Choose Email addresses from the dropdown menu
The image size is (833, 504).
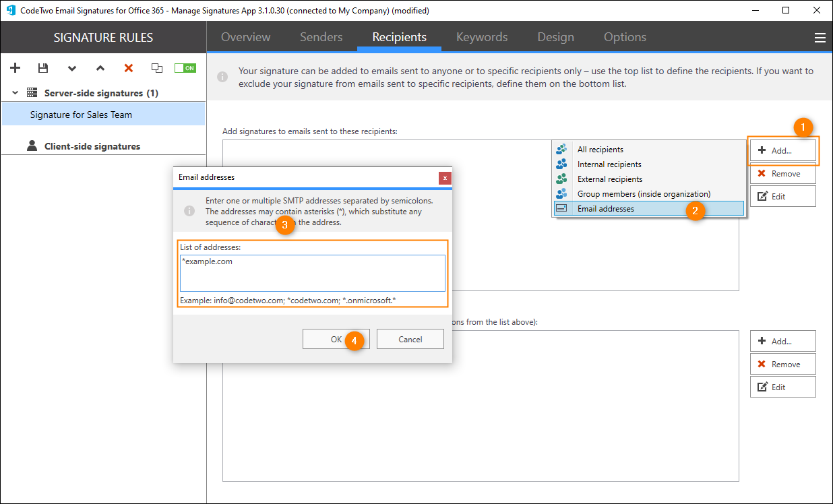(x=605, y=209)
